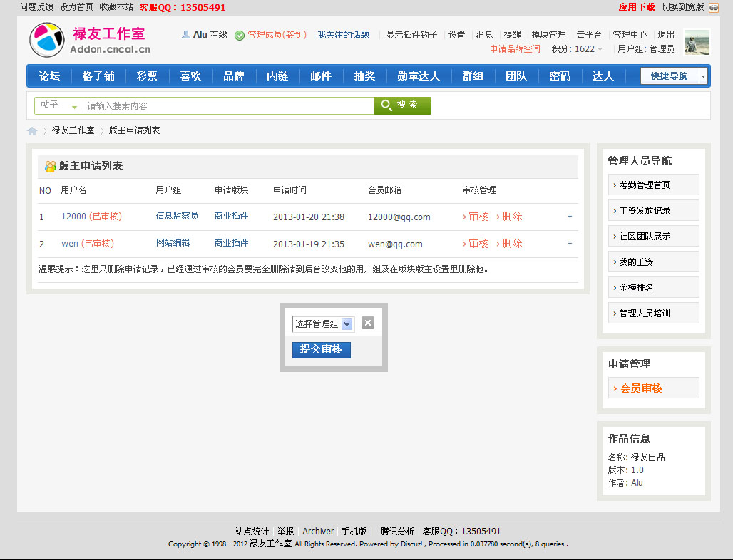Click the wide-layout switch icon at top right
This screenshot has height=560, width=733.
713,7
